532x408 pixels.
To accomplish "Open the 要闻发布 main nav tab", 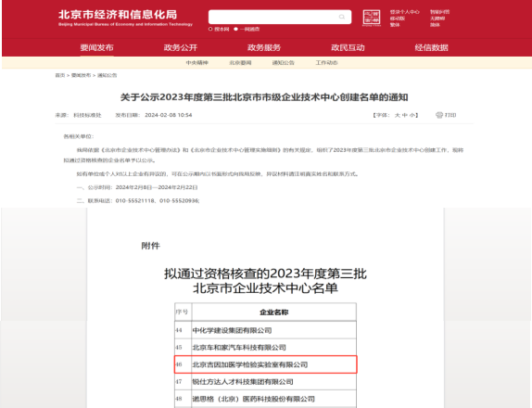I will [x=96, y=47].
